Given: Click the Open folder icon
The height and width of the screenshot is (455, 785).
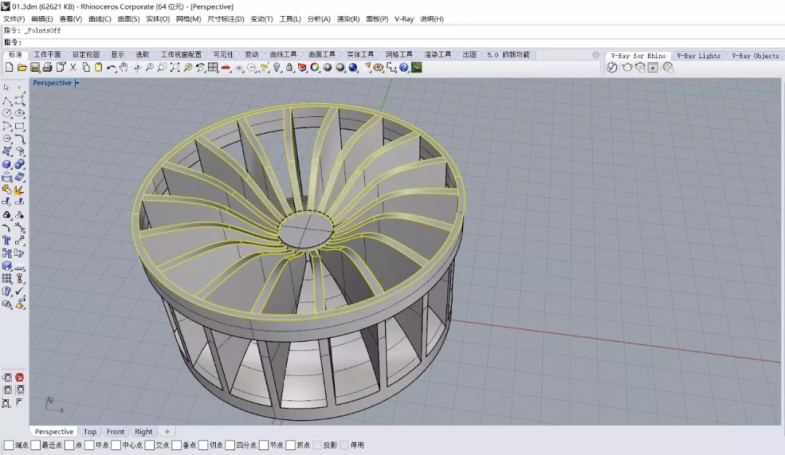Looking at the screenshot, I should [22, 67].
